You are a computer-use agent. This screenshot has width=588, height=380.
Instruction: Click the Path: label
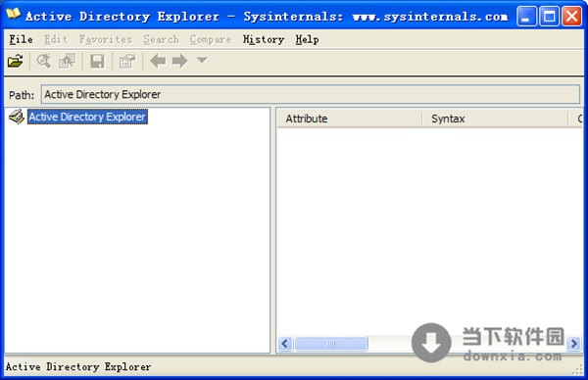click(22, 95)
